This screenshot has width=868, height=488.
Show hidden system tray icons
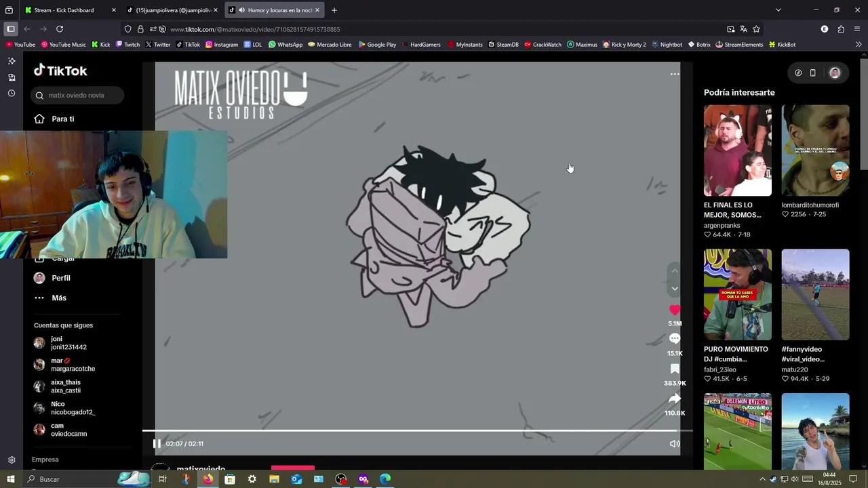(762, 479)
